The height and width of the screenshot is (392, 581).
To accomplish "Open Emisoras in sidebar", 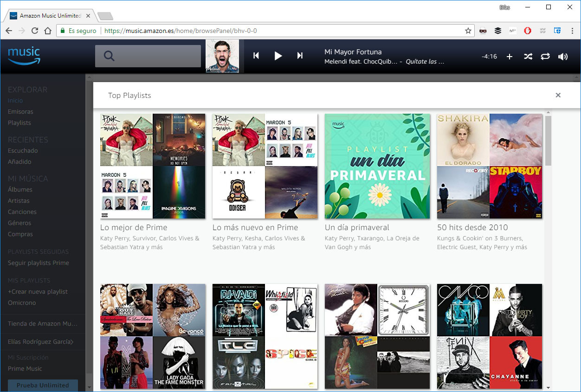I will tap(20, 111).
